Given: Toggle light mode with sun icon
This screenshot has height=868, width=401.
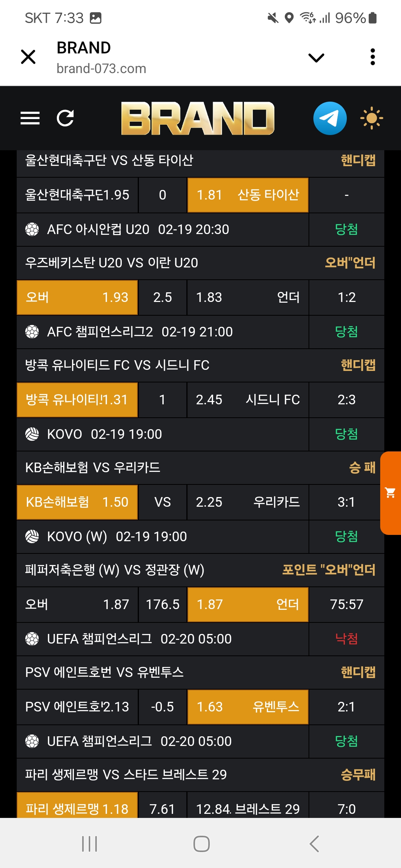Looking at the screenshot, I should click(371, 118).
